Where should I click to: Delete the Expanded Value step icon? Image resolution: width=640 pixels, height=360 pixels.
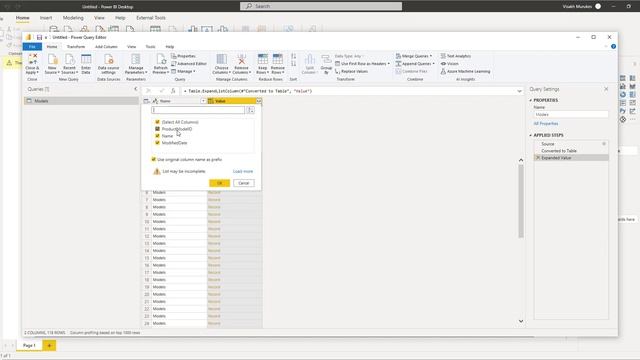pyautogui.click(x=538, y=158)
